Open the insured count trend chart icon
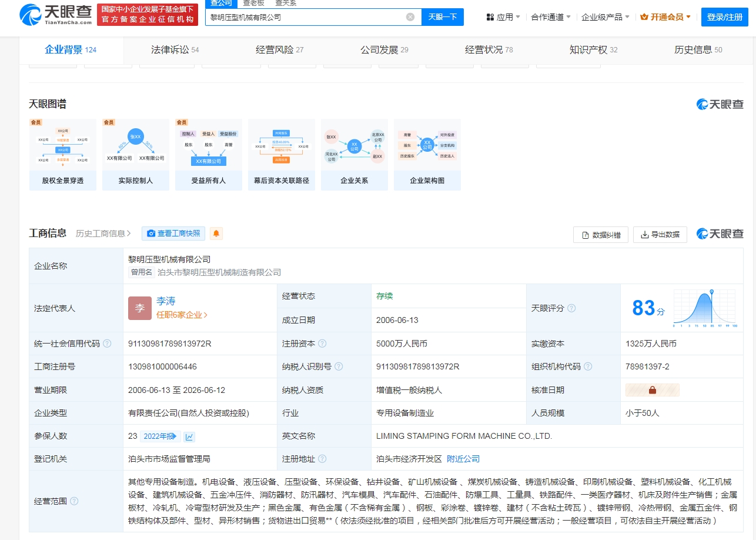The image size is (756, 540). (x=189, y=436)
